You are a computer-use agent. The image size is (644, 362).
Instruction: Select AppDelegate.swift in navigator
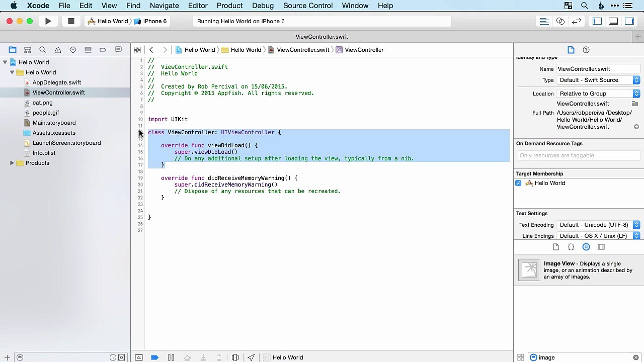[x=57, y=82]
